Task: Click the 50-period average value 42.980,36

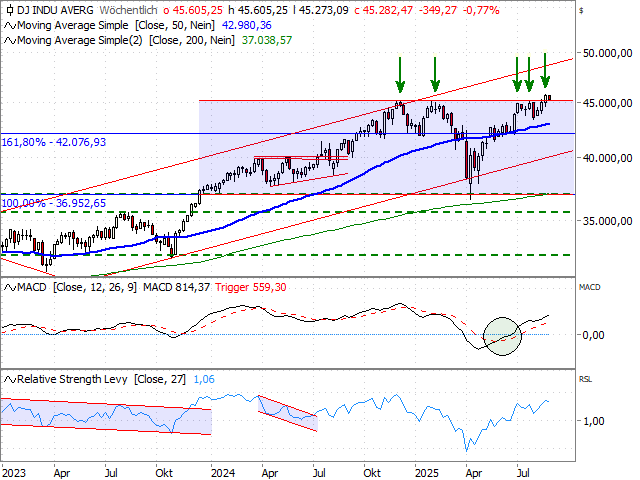Action: [x=247, y=25]
